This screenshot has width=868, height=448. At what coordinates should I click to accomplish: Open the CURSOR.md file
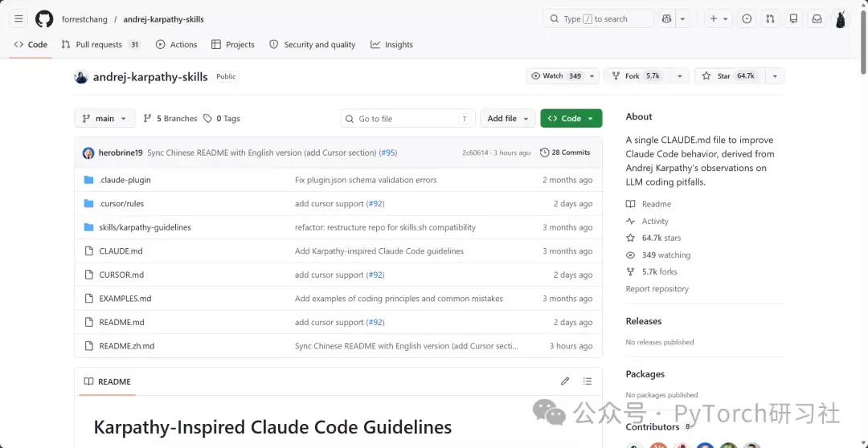(121, 275)
